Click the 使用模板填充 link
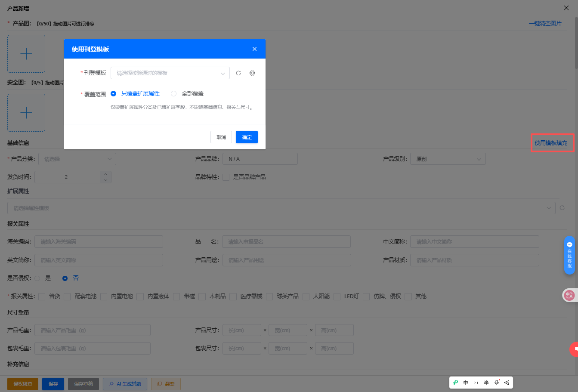578x392 pixels. pos(551,143)
